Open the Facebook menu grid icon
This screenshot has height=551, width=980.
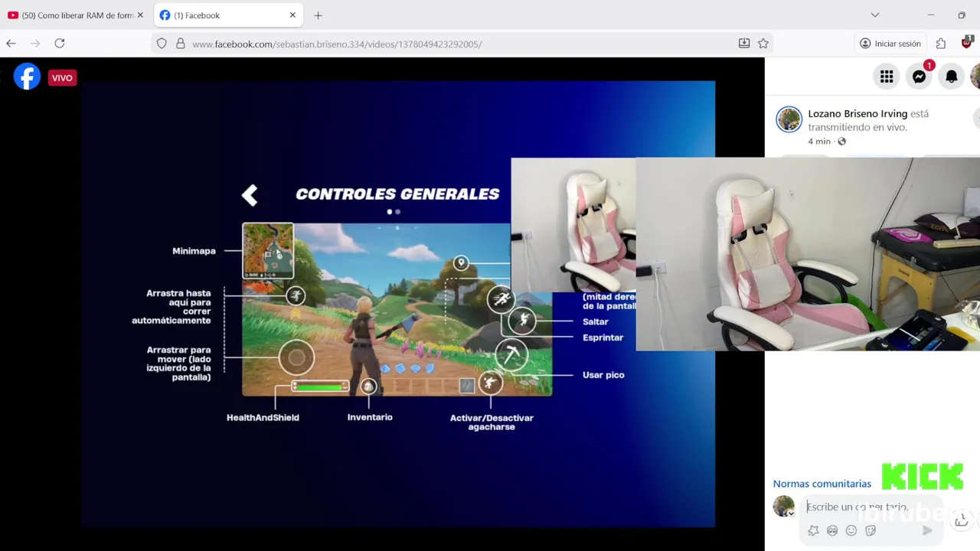coord(887,76)
